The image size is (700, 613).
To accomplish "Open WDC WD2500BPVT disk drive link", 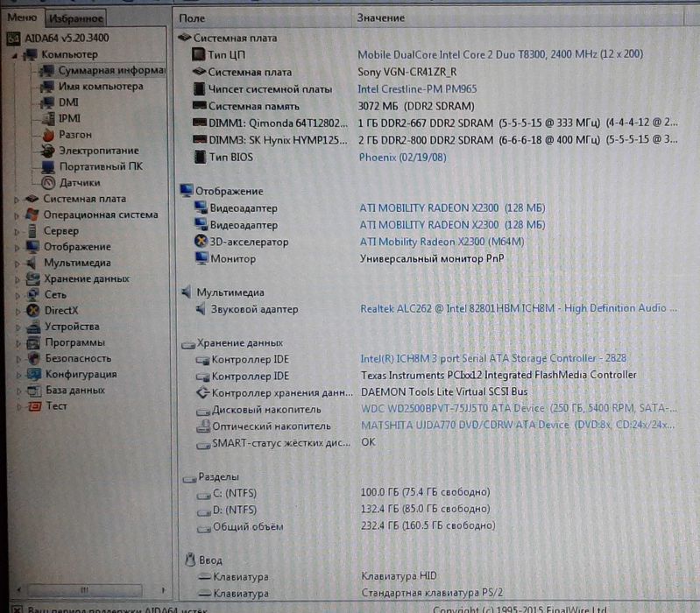I will pyautogui.click(x=519, y=408).
